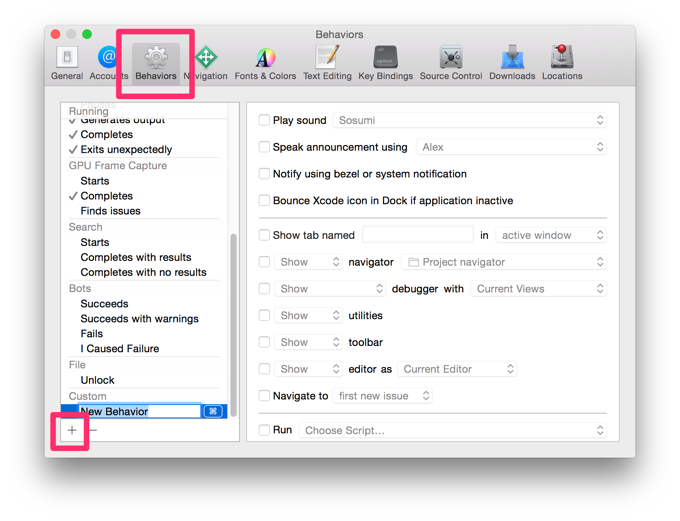This screenshot has width=680, height=521.
Task: Click the New Behavior name field
Action: tap(139, 411)
